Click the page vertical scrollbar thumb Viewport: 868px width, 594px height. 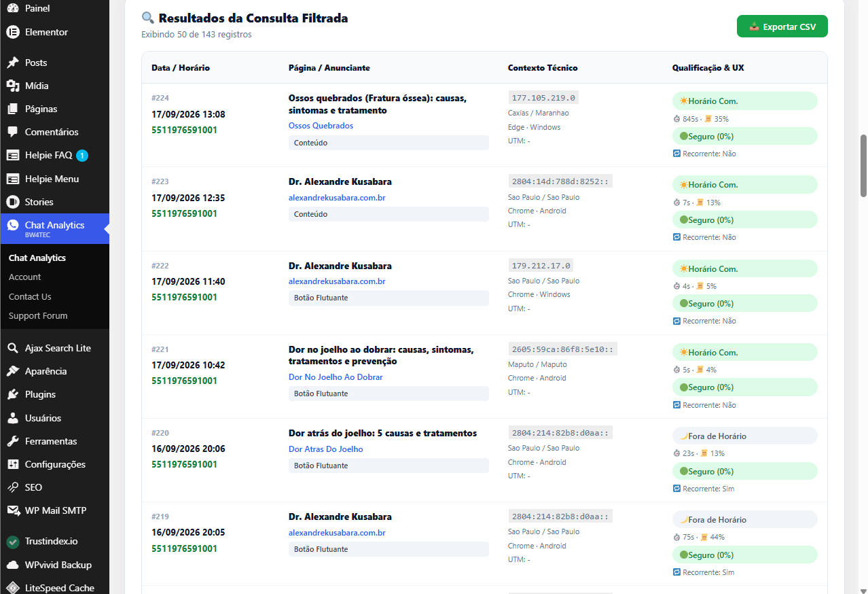pos(864,165)
